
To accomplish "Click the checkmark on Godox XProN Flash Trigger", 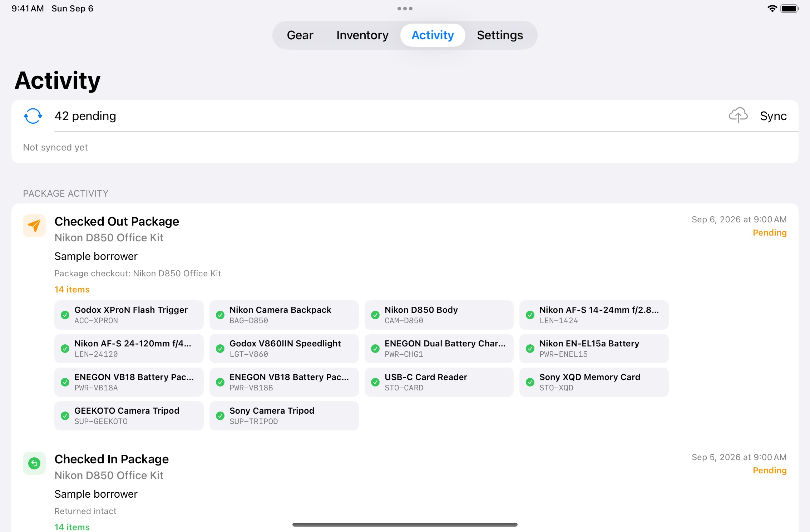I will (x=65, y=315).
